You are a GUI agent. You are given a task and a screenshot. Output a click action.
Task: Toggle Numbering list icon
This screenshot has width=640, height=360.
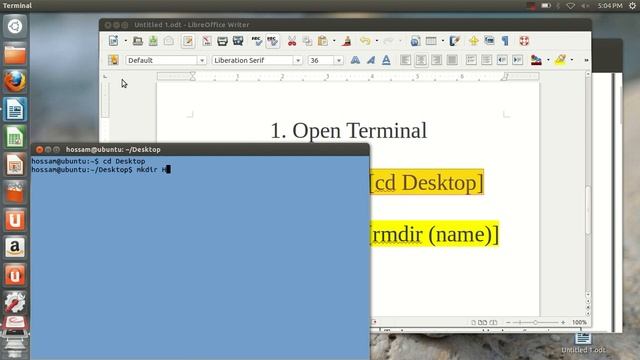(471, 60)
